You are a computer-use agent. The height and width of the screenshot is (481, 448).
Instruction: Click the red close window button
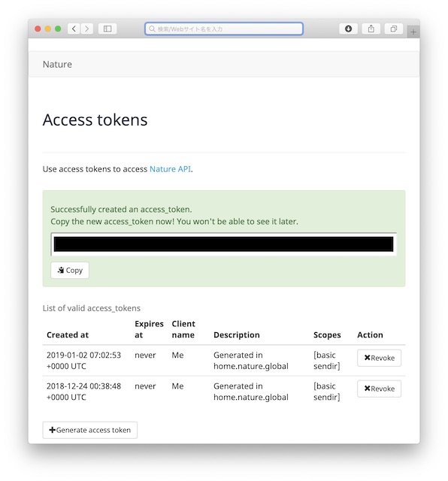pos(38,29)
